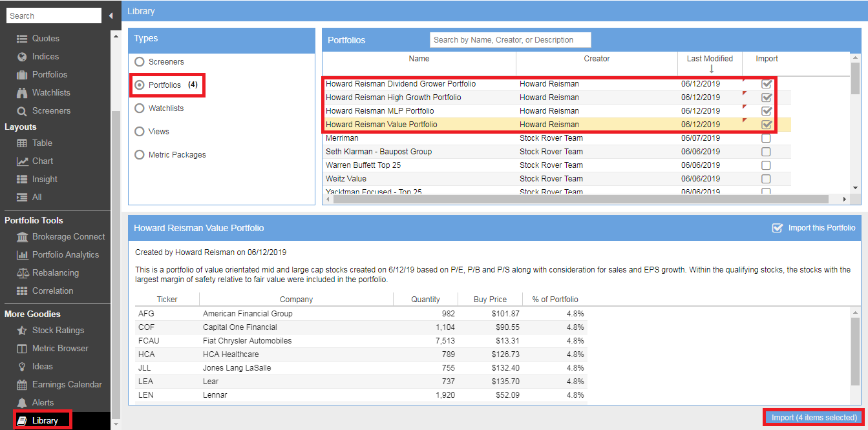The image size is (868, 430).
Task: Click the Ideas lightbulb icon
Action: coord(22,367)
